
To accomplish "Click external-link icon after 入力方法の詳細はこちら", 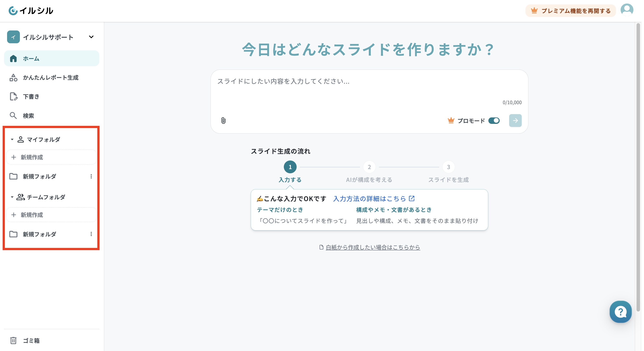I will pyautogui.click(x=412, y=198).
